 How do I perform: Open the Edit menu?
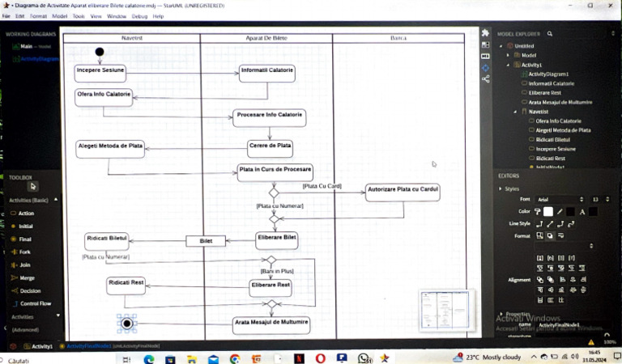click(19, 16)
